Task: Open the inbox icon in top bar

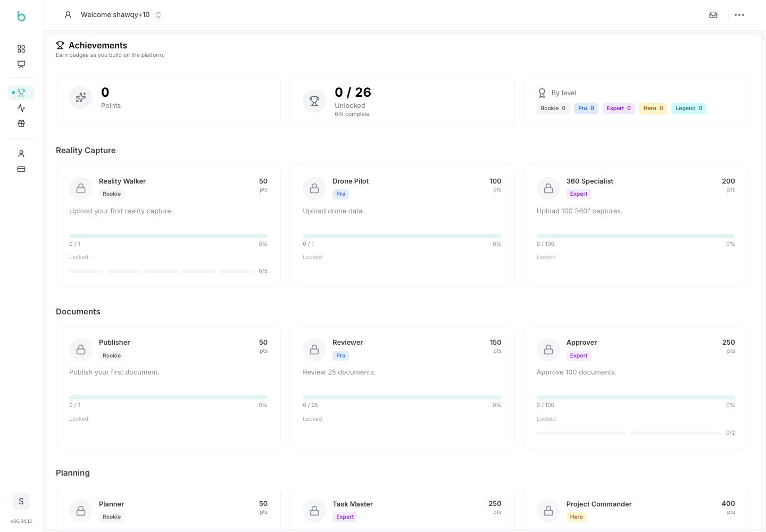Action: pos(713,15)
